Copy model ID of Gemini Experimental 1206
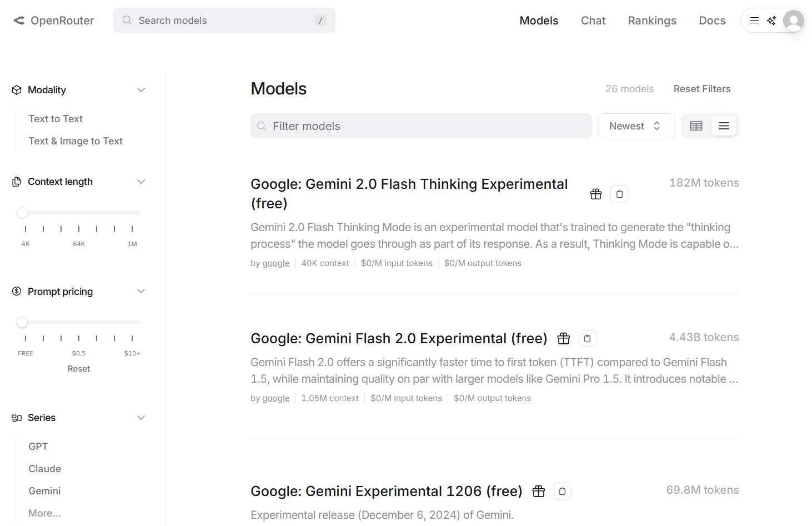The width and height of the screenshot is (812, 526). pos(562,491)
